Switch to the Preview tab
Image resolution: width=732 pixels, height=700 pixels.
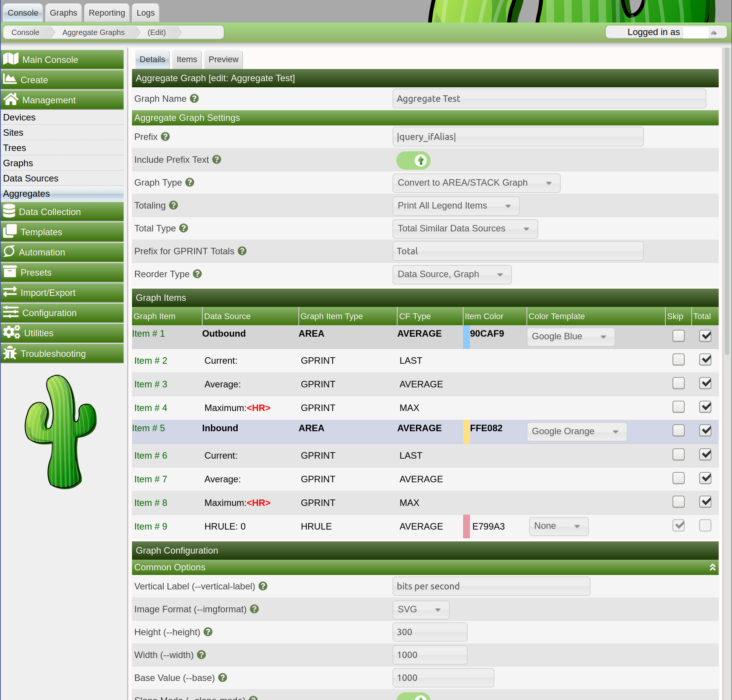click(223, 59)
